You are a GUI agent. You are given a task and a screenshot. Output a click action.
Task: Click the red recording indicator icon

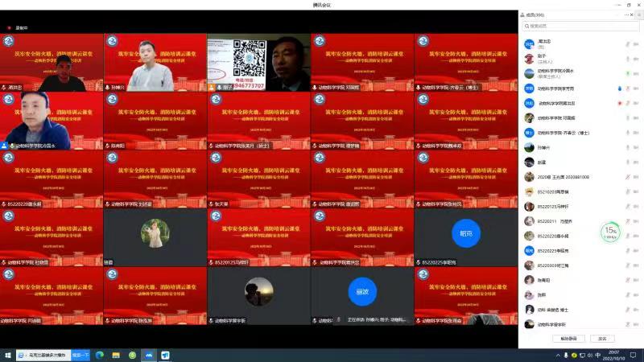click(10, 27)
